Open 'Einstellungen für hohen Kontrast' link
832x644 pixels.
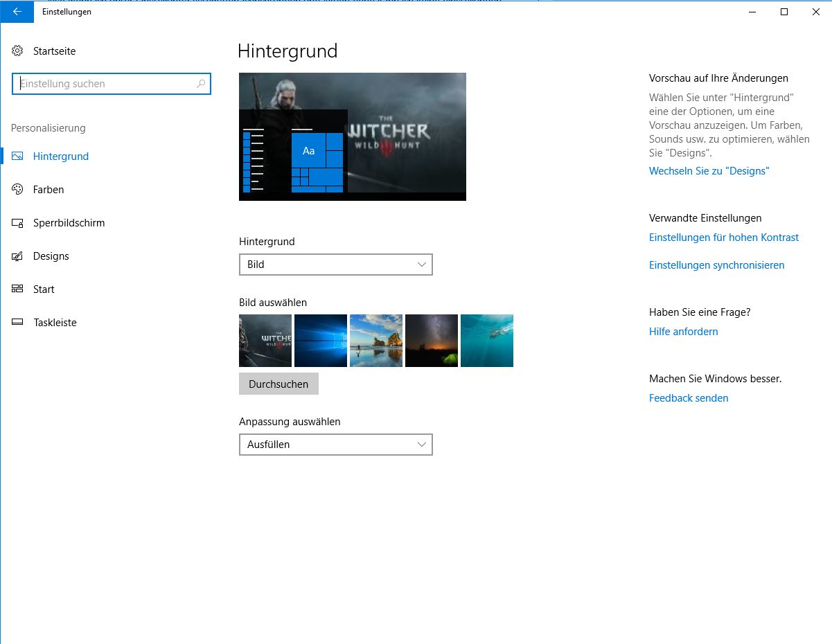724,238
